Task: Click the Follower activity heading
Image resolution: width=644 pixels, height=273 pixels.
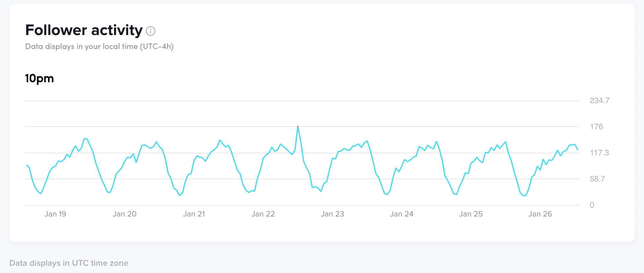Action: coord(84,30)
